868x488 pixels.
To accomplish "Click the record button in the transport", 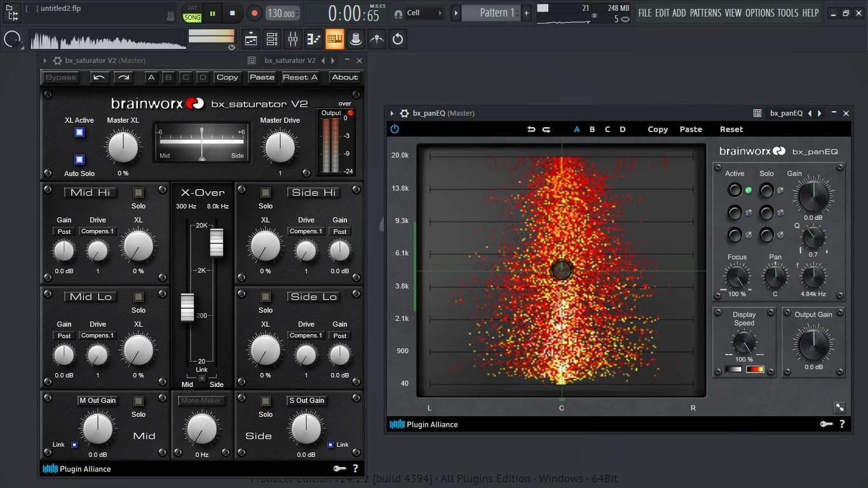I will point(254,13).
